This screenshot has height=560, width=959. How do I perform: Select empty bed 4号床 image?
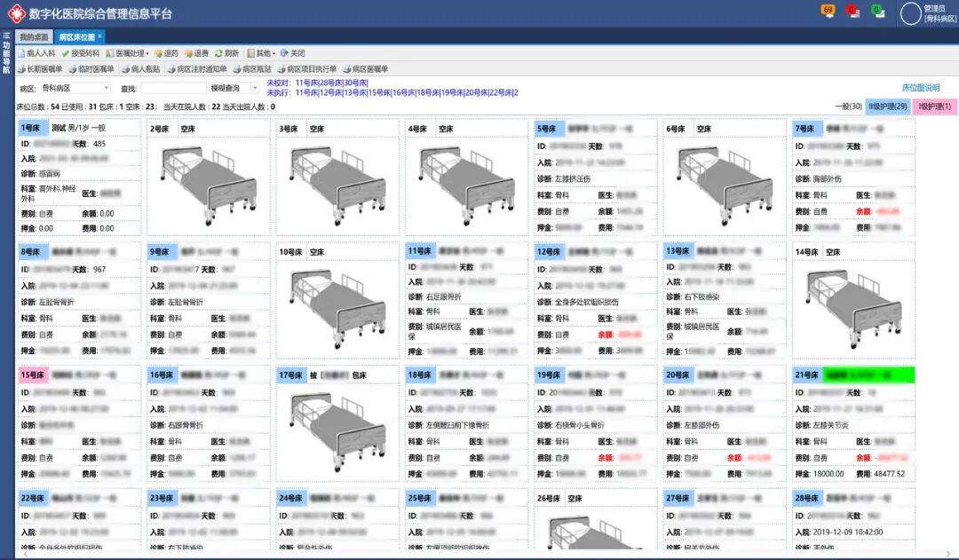tap(467, 185)
